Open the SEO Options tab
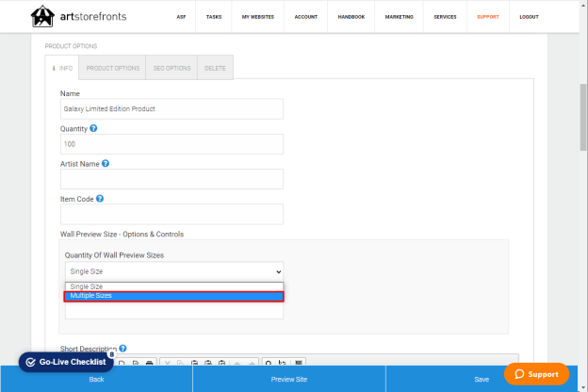This screenshot has width=588, height=392. point(171,68)
